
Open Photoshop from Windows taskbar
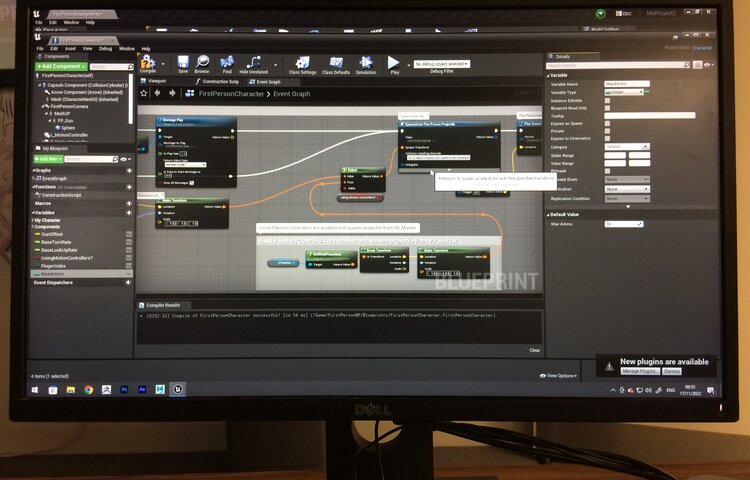[x=124, y=390]
